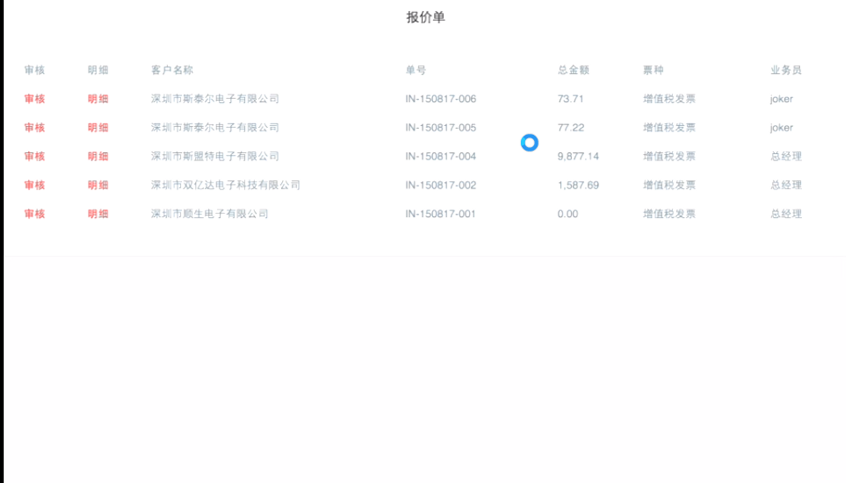
Task: Click the 总金额 column header
Action: tap(574, 70)
